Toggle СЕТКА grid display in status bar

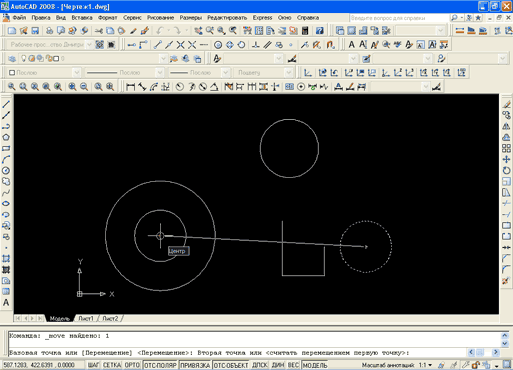112,365
